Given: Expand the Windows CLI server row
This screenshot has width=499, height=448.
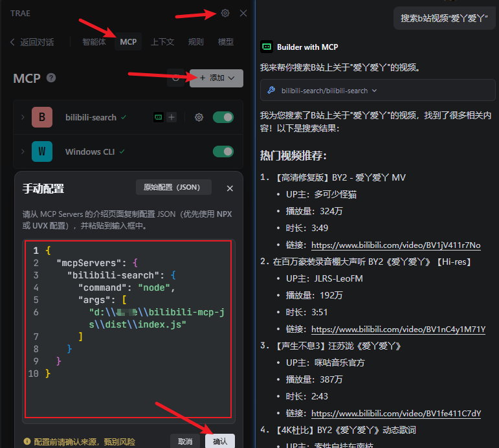Looking at the screenshot, I should pyautogui.click(x=23, y=151).
